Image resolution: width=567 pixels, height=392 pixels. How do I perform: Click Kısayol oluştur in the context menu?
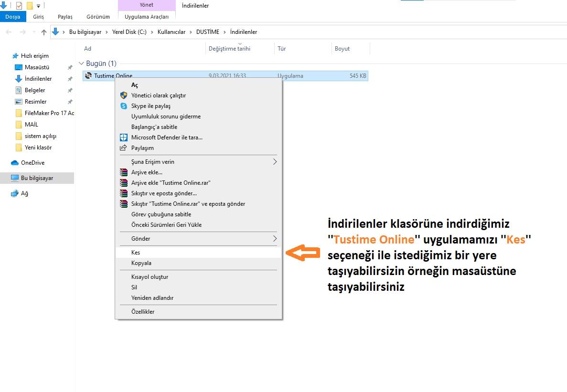click(198, 277)
